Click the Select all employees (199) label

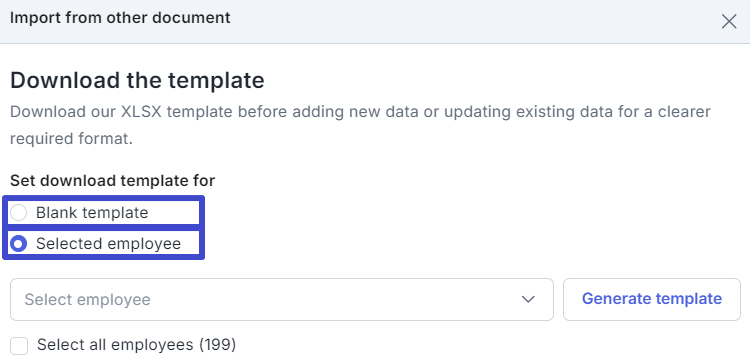click(136, 344)
